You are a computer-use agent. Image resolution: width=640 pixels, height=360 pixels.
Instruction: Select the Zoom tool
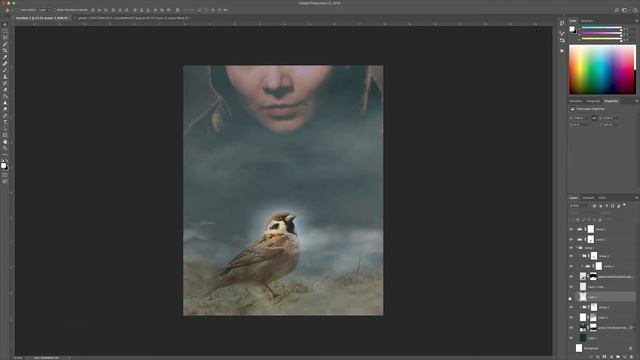[5, 148]
